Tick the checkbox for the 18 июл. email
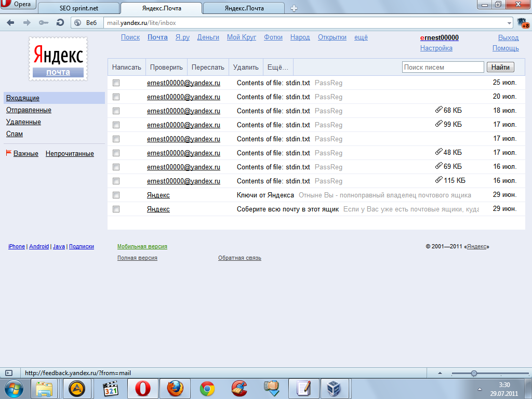Image resolution: width=532 pixels, height=399 pixels. [116, 111]
